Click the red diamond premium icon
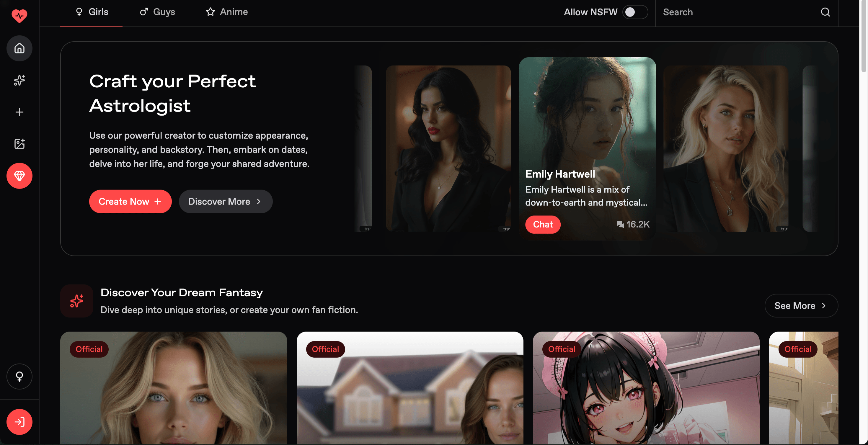 pos(19,176)
